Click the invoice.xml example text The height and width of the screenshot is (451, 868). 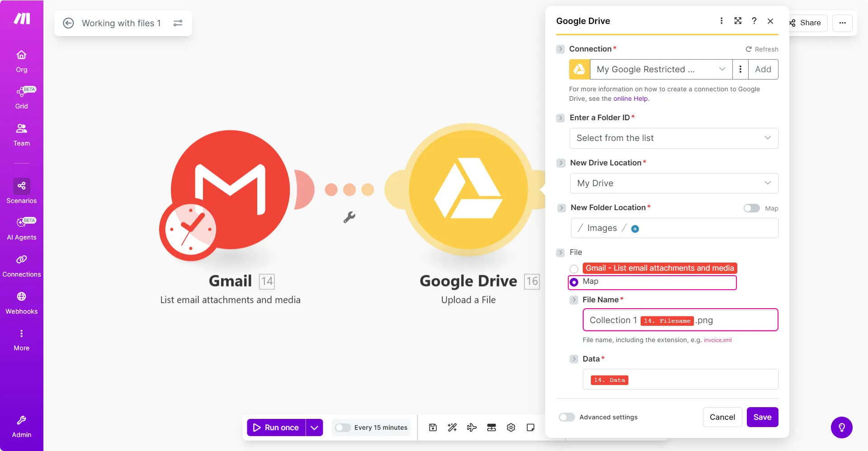(x=717, y=340)
